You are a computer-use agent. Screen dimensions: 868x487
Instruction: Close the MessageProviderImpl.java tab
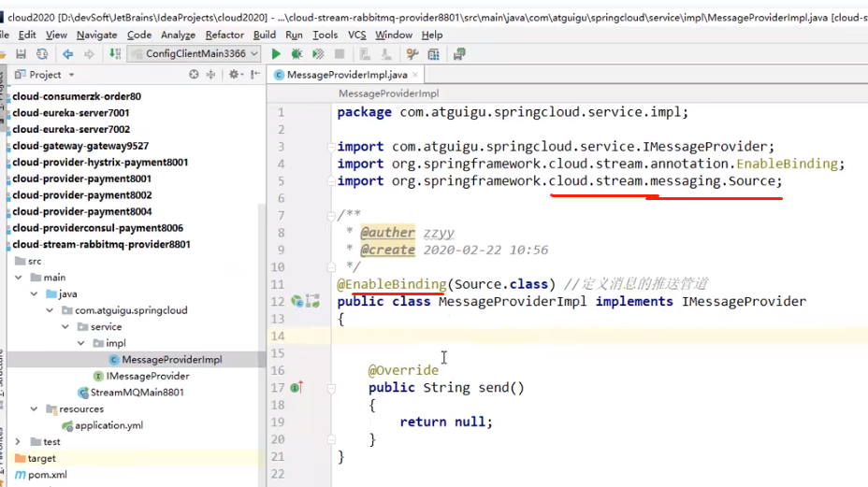(x=414, y=75)
